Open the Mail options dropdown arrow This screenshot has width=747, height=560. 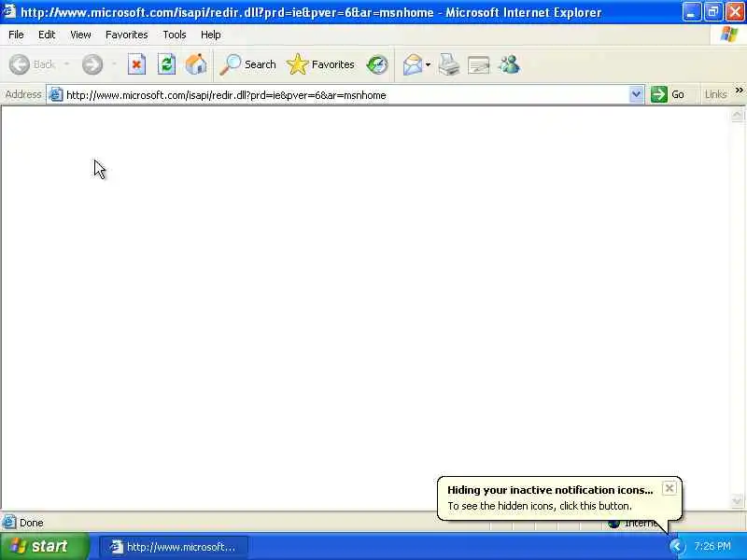428,64
